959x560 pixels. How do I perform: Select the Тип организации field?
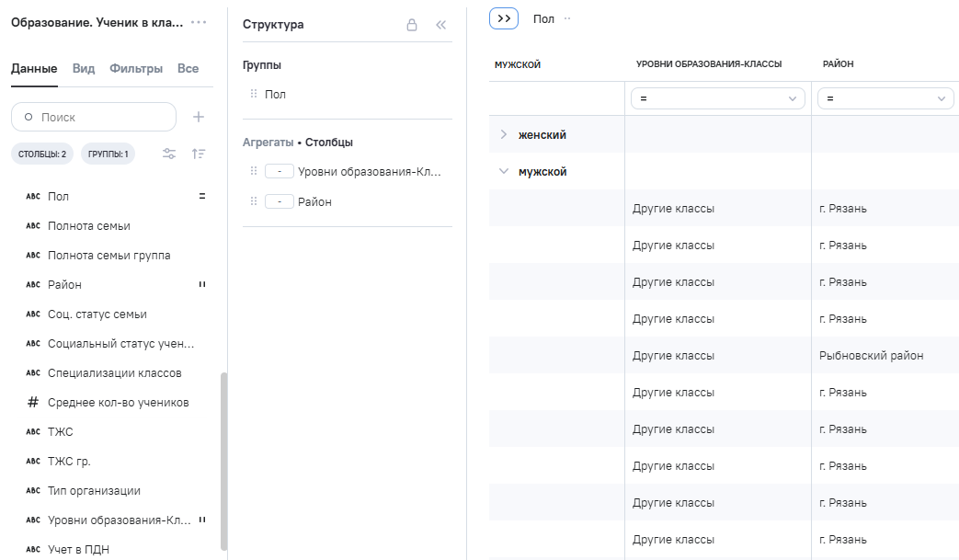click(94, 491)
